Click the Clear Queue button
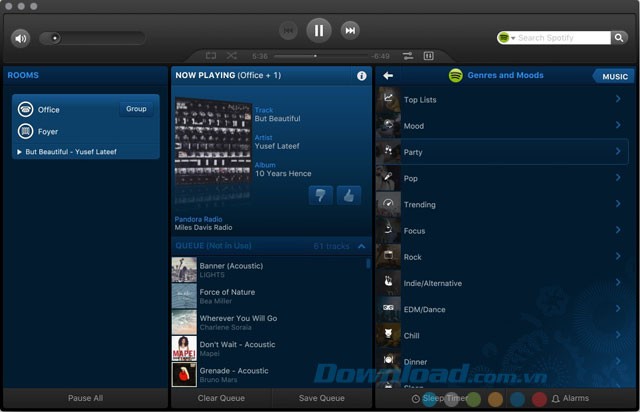640x412 pixels. 221,398
